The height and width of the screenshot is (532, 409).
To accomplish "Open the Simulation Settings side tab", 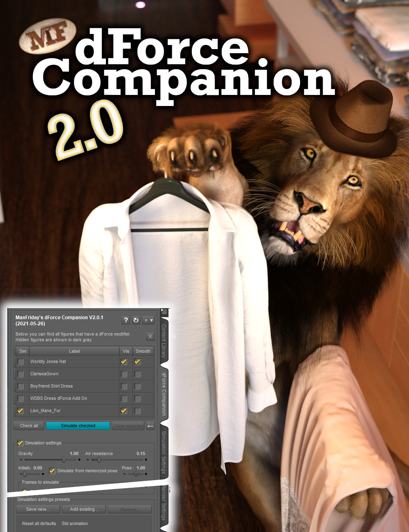I will (x=164, y=452).
